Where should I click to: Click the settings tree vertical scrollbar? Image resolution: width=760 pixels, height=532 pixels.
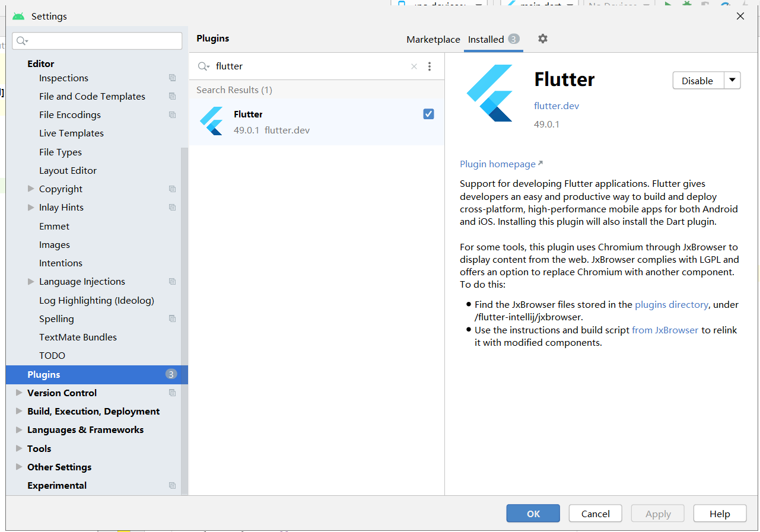pos(184,320)
